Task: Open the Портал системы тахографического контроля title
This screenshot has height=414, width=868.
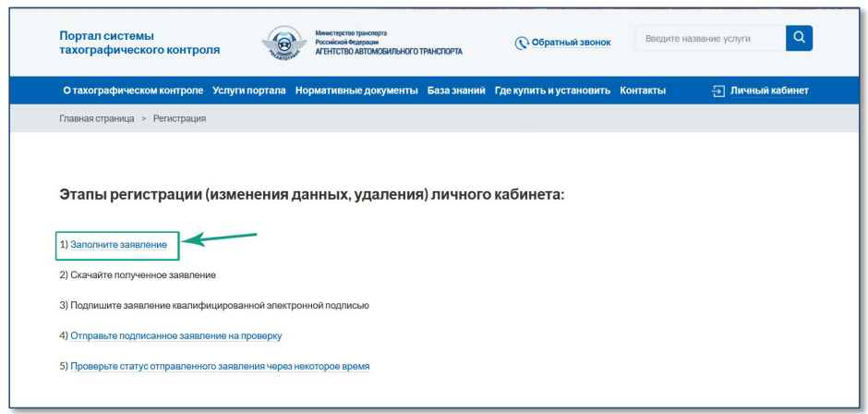Action: [139, 43]
